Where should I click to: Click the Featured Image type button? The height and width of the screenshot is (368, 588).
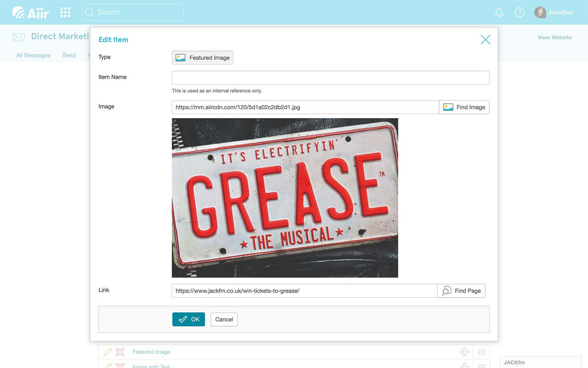pyautogui.click(x=202, y=58)
